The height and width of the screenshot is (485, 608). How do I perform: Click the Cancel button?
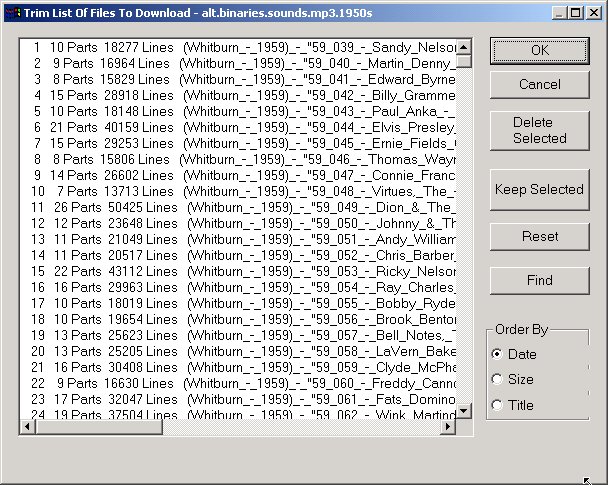(539, 84)
